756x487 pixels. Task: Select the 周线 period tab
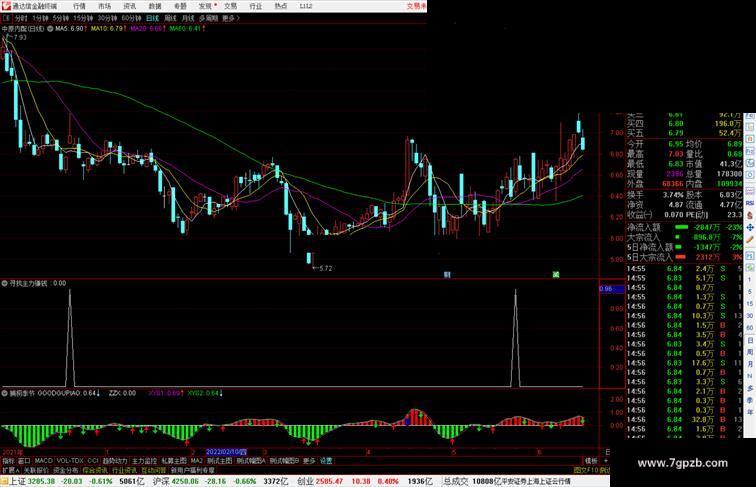click(x=170, y=18)
